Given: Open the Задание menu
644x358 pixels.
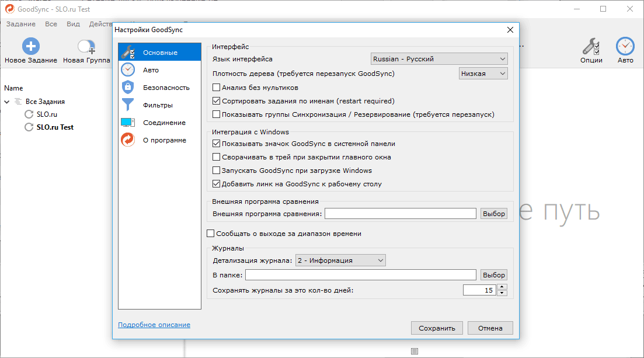Looking at the screenshot, I should click(x=21, y=24).
